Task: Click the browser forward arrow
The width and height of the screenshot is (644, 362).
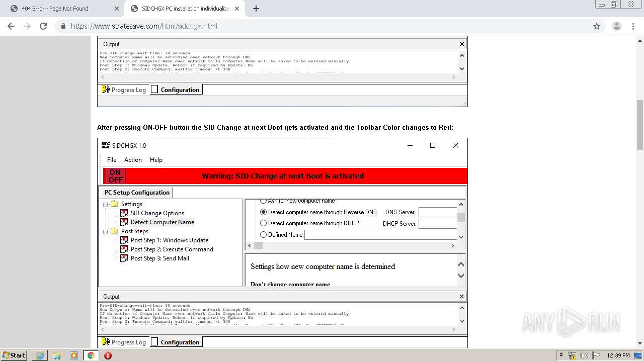Action: [x=27, y=26]
